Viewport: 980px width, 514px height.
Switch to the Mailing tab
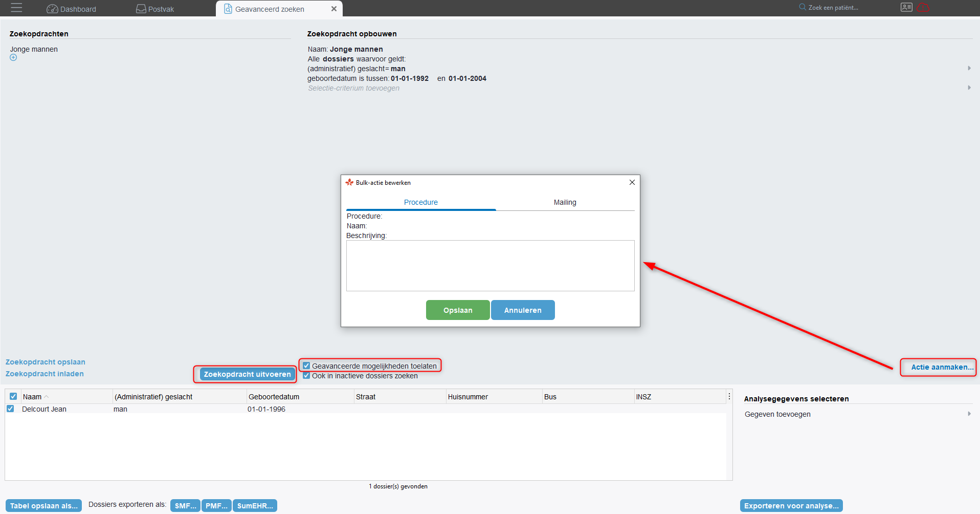click(565, 202)
